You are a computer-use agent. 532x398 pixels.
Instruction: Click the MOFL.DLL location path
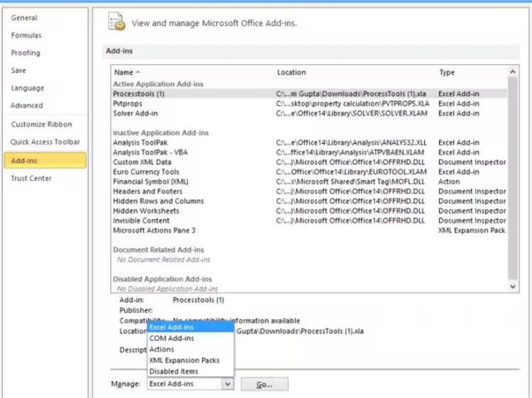pos(350,182)
